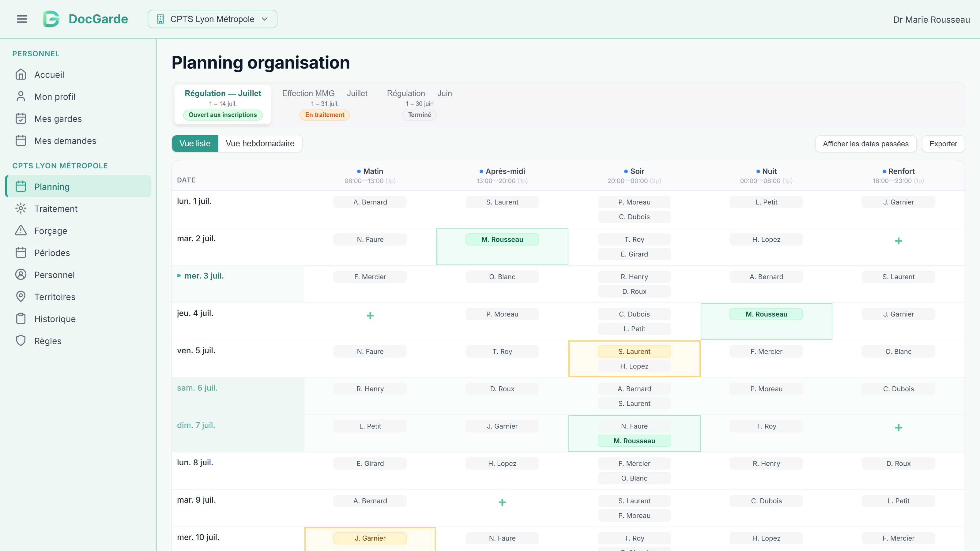Click the building icon in organisation selector
The height and width of the screenshot is (551, 980).
click(160, 19)
